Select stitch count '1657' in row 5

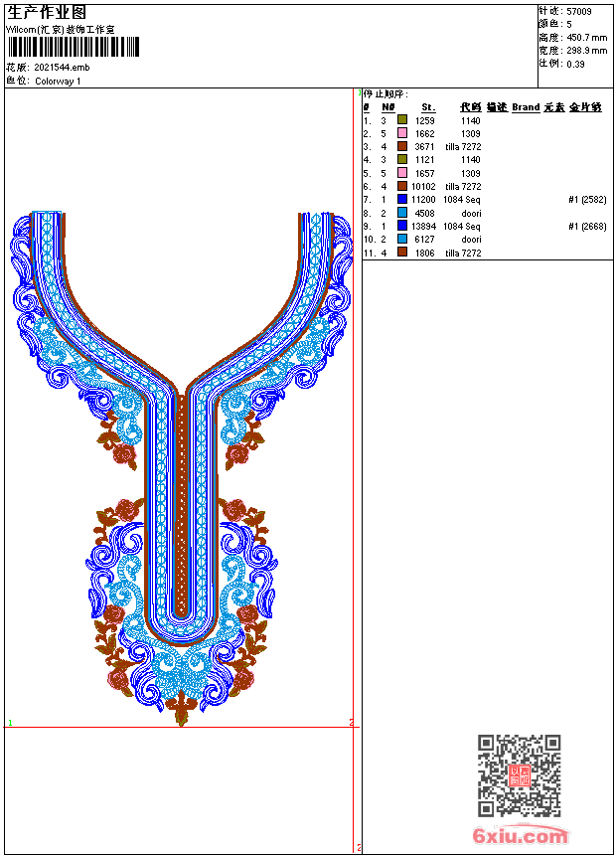(x=424, y=173)
